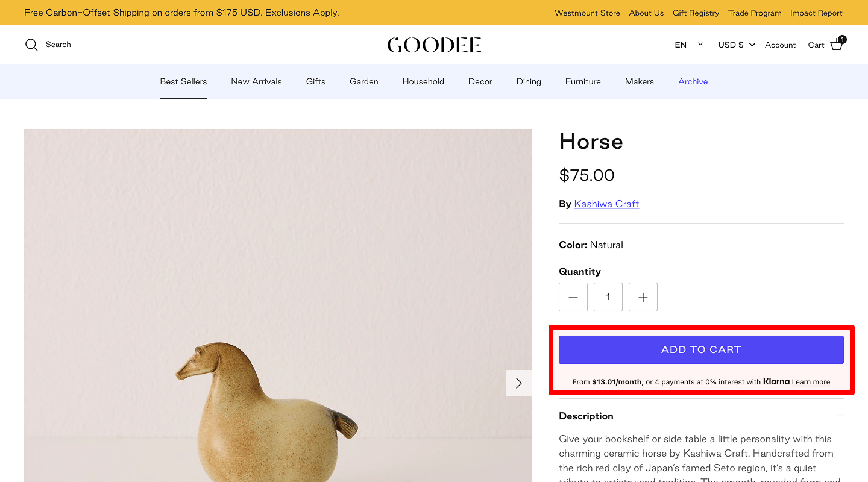Collapse the Description section
This screenshot has height=482, width=868.
tap(840, 415)
